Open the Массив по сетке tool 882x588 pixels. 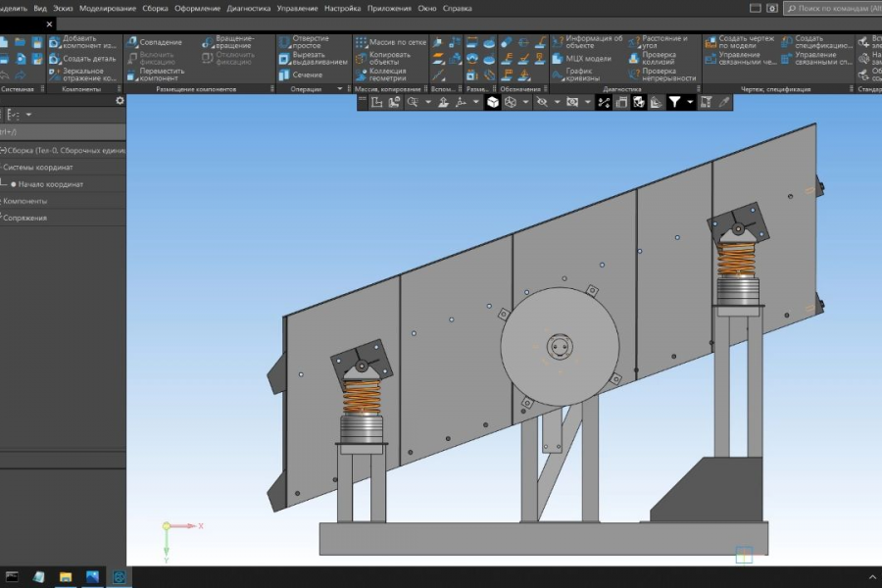tap(390, 42)
